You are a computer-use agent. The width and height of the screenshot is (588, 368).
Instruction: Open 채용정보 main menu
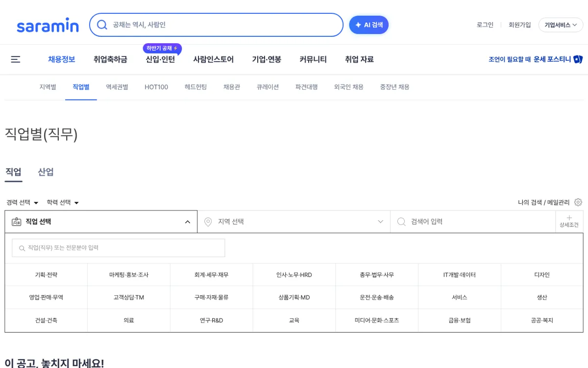62,59
